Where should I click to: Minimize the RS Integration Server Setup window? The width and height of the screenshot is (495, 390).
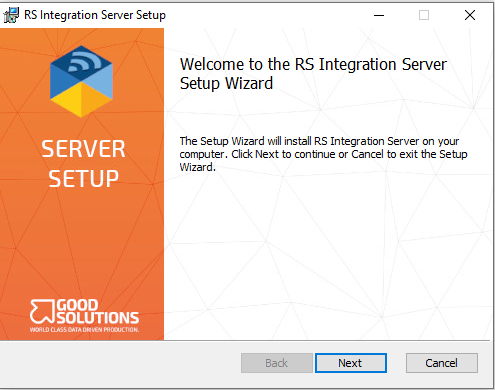(x=379, y=15)
